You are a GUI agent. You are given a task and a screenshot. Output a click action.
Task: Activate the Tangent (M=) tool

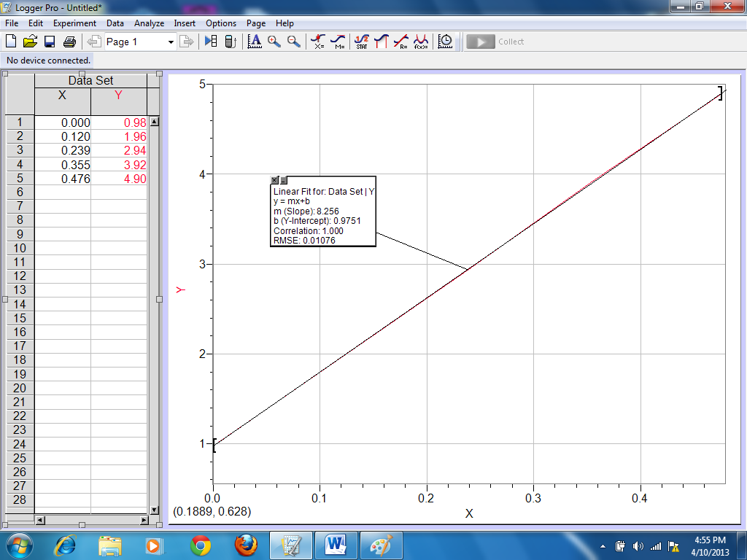[338, 42]
